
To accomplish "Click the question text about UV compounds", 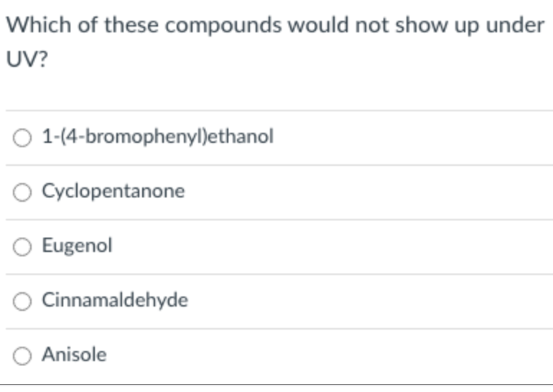I will [276, 42].
